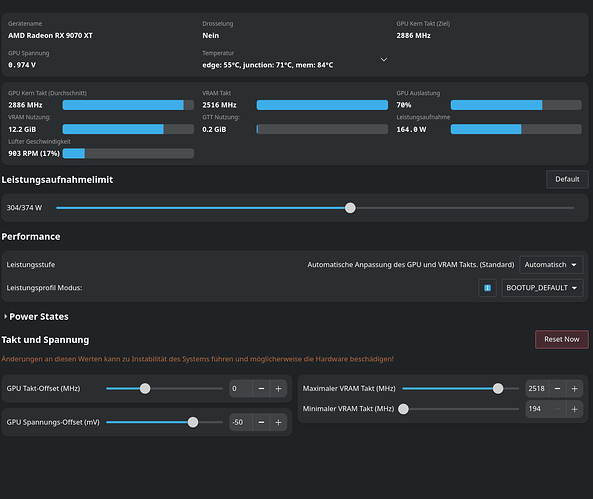Click the Minimaler VRAM Takt field showing 194

pos(537,409)
